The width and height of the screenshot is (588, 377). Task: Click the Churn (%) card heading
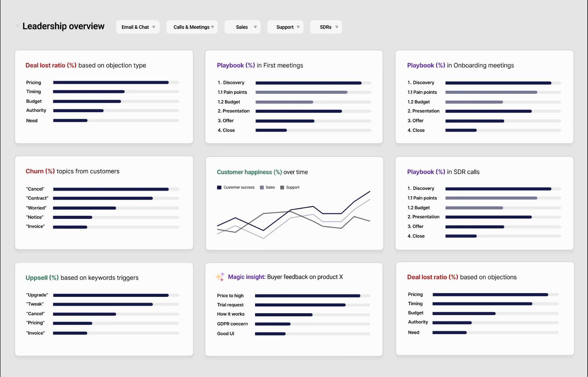pyautogui.click(x=72, y=171)
